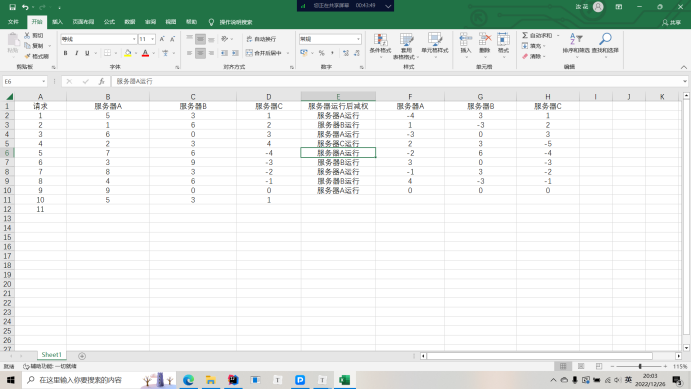The height and width of the screenshot is (389, 692).
Task: Add a new sheet with plus button
Action: click(x=82, y=356)
